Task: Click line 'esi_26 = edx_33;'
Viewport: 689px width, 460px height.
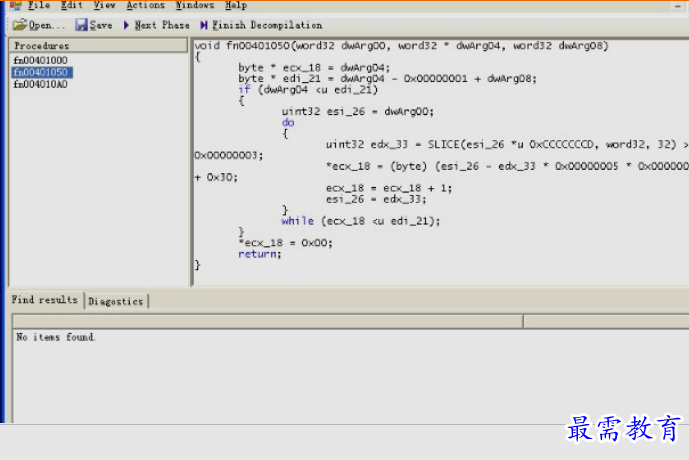Action: coord(376,199)
